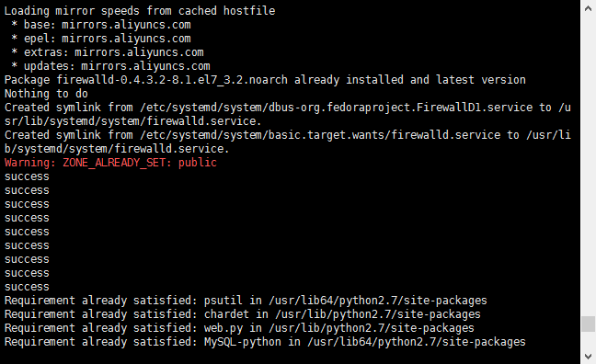
Task: Click the 'Loading mirror speeds' line
Action: click(x=140, y=11)
